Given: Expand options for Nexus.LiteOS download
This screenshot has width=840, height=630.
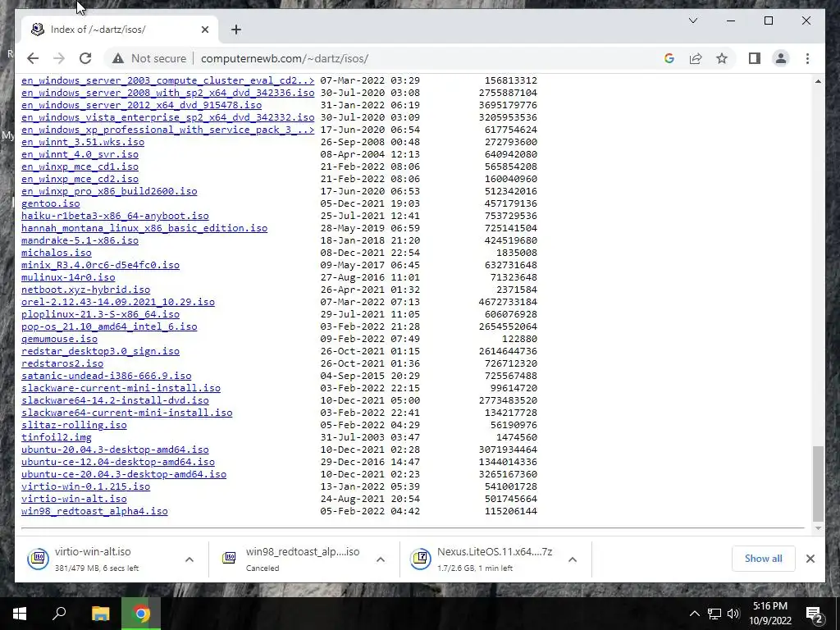Looking at the screenshot, I should pos(572,559).
